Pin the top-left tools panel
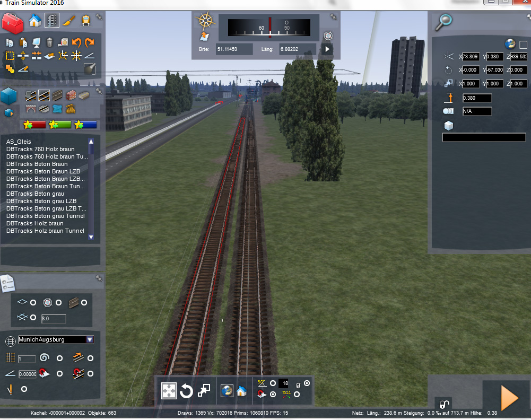Screen dimensions: 531x420 (x=99, y=16)
